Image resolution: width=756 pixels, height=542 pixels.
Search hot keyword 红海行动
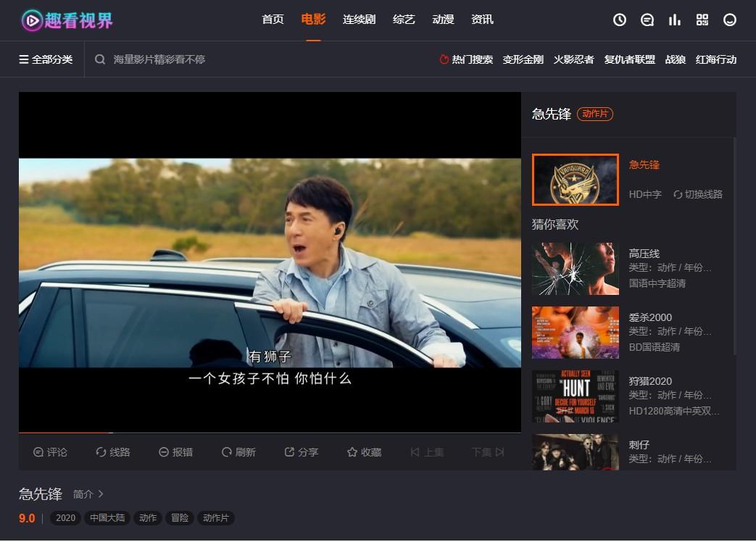click(x=716, y=59)
